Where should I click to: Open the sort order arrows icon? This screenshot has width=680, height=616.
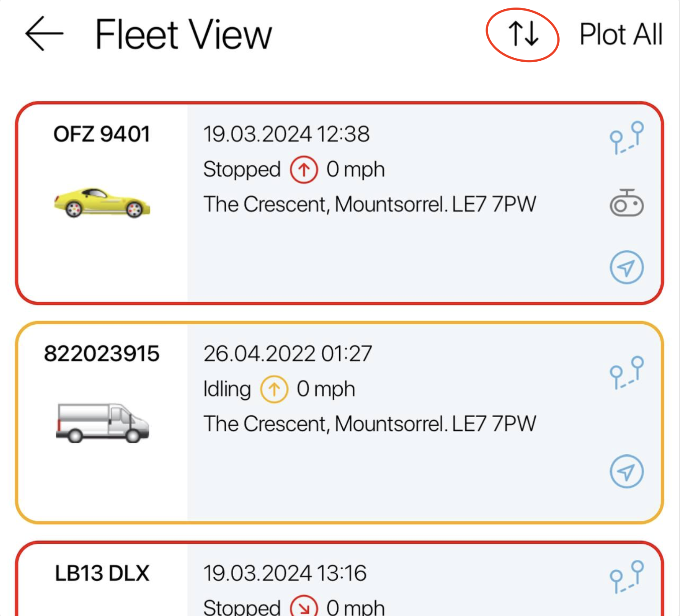(x=523, y=34)
